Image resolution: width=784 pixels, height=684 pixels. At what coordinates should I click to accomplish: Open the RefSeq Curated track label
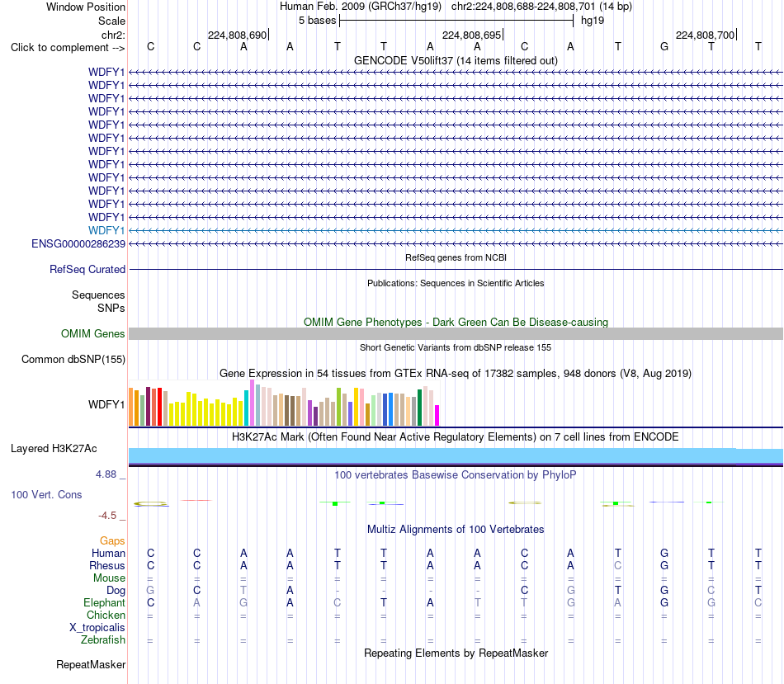pyautogui.click(x=87, y=269)
